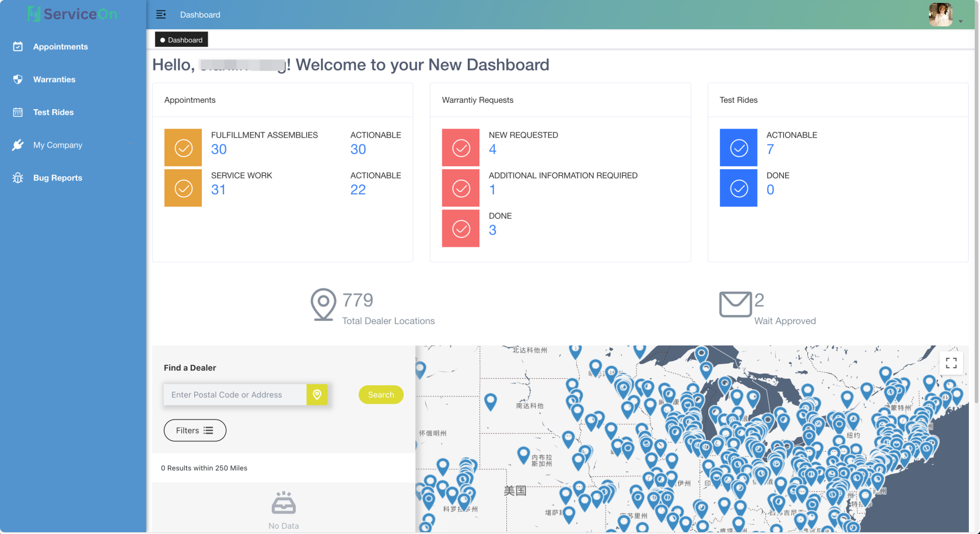
Task: Open the dealer Filters list
Action: click(x=195, y=430)
